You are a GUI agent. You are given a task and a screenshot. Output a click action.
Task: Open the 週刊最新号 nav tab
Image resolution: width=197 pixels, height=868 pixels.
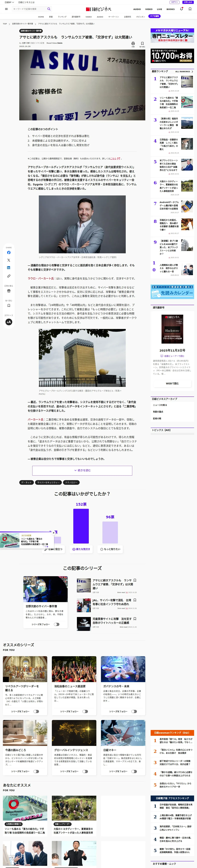coord(76,16)
